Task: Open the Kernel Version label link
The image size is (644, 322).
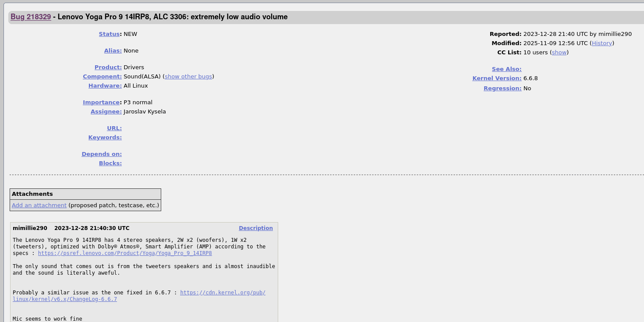Action: (497, 78)
